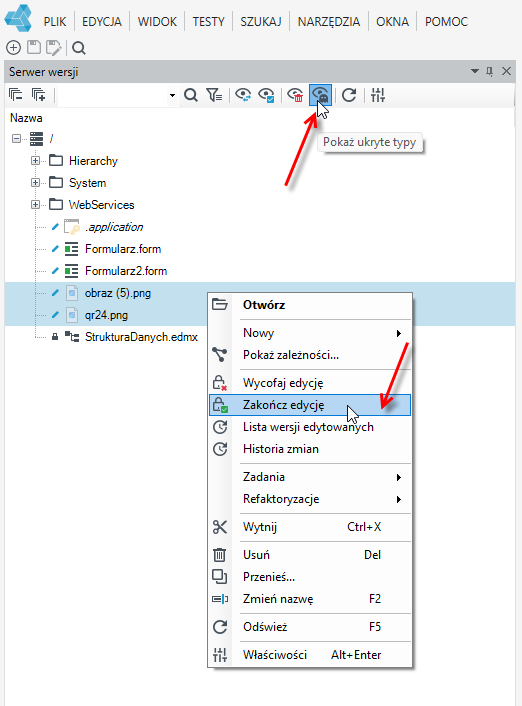Image resolution: width=522 pixels, height=706 pixels.
Task: Choose Zmień nazwę in context menu
Action: tap(310, 599)
